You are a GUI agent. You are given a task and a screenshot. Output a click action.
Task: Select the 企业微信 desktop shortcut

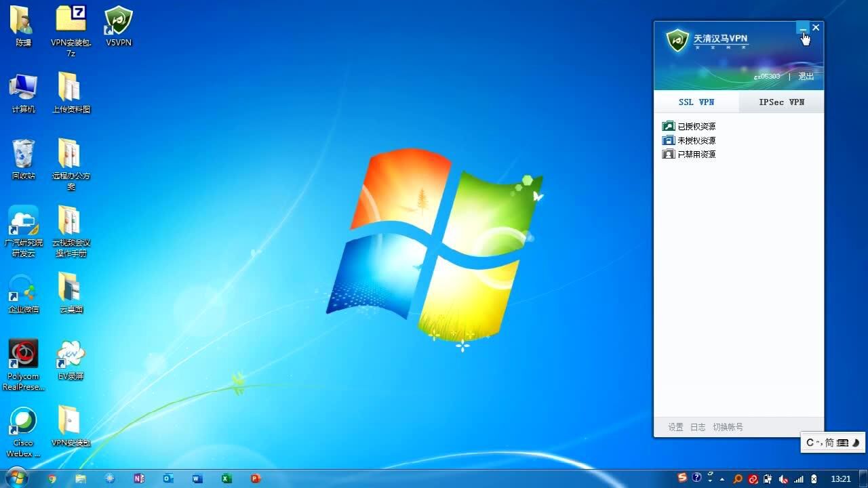[24, 293]
